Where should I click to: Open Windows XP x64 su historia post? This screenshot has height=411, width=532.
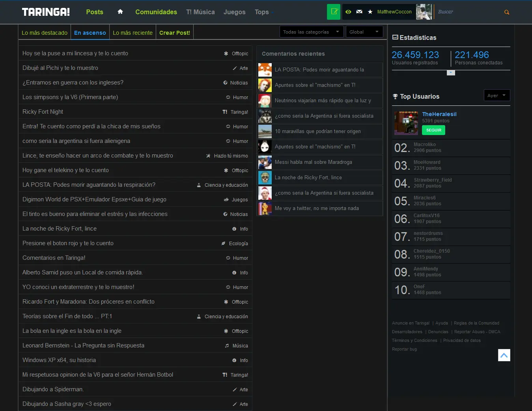tap(59, 360)
